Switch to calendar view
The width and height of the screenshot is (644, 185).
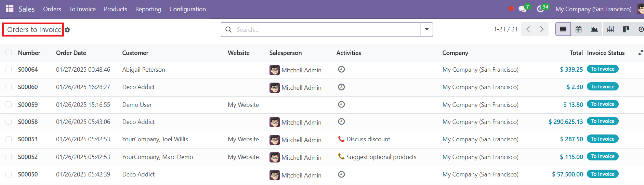[578, 29]
